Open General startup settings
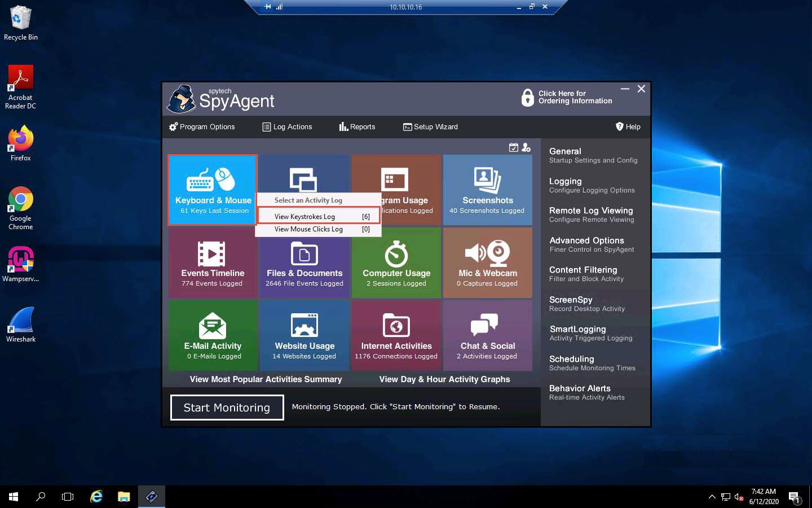The height and width of the screenshot is (508, 812). point(593,155)
